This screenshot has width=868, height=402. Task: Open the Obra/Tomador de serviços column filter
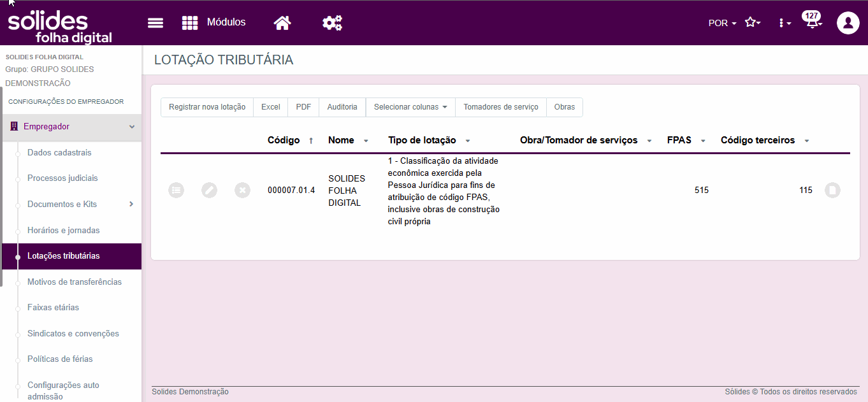pyautogui.click(x=649, y=141)
